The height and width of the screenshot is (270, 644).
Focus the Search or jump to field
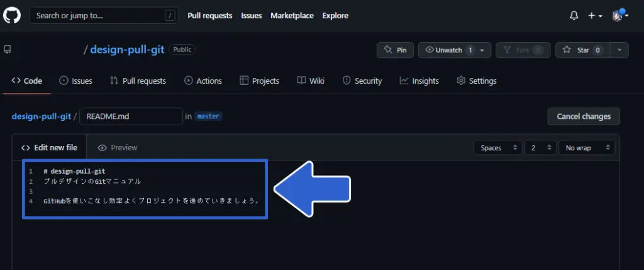[x=104, y=16]
